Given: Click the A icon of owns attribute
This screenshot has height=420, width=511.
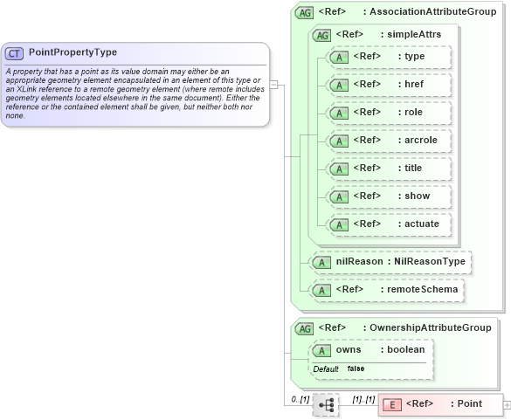Looking at the screenshot, I should coord(321,351).
